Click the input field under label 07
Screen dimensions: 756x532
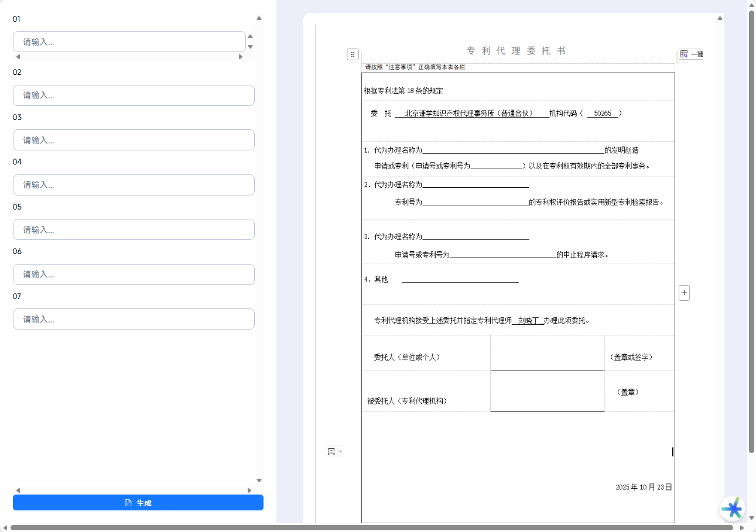click(134, 319)
